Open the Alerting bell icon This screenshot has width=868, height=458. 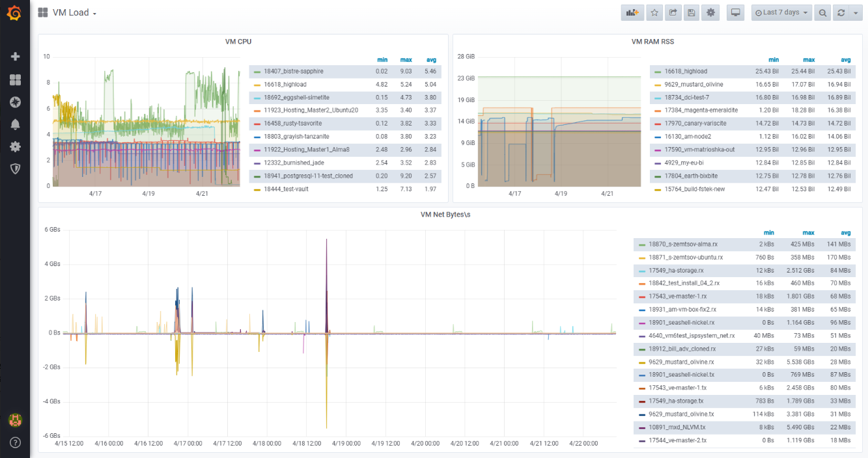[x=15, y=124]
